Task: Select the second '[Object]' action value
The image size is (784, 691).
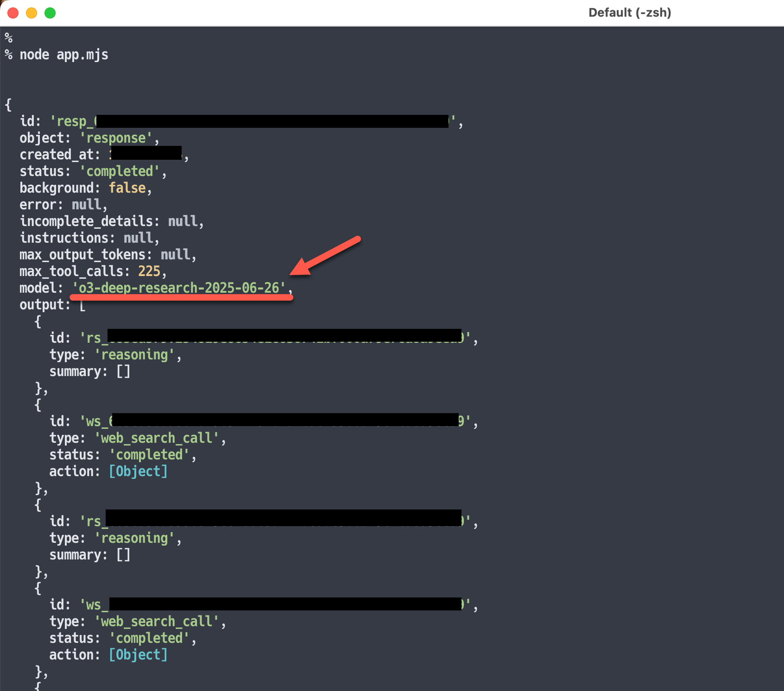Action: [138, 654]
